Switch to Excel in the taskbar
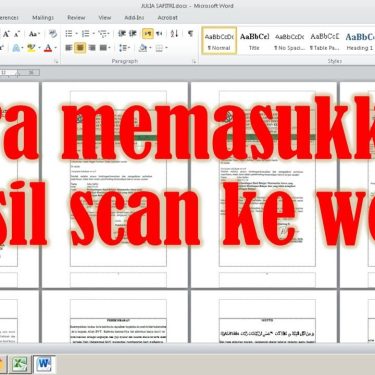375x375 pixels. pos(19,364)
